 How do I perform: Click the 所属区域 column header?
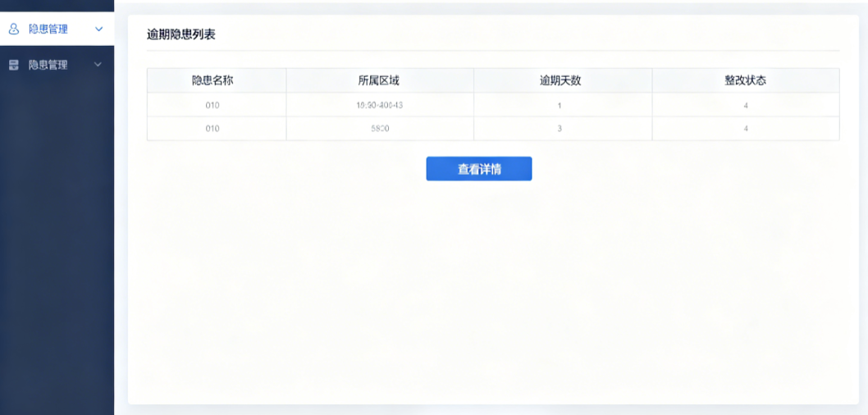point(379,81)
